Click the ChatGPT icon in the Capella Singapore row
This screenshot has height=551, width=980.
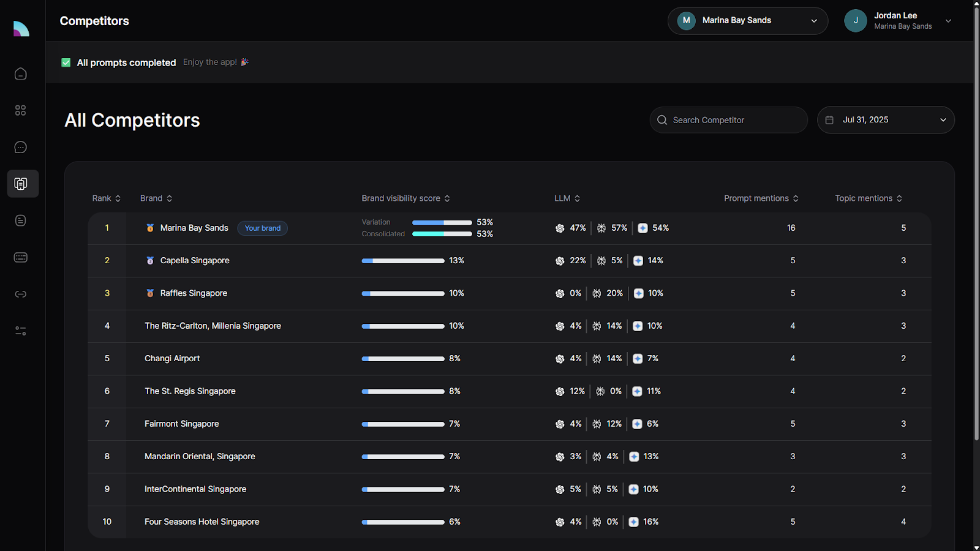click(560, 261)
